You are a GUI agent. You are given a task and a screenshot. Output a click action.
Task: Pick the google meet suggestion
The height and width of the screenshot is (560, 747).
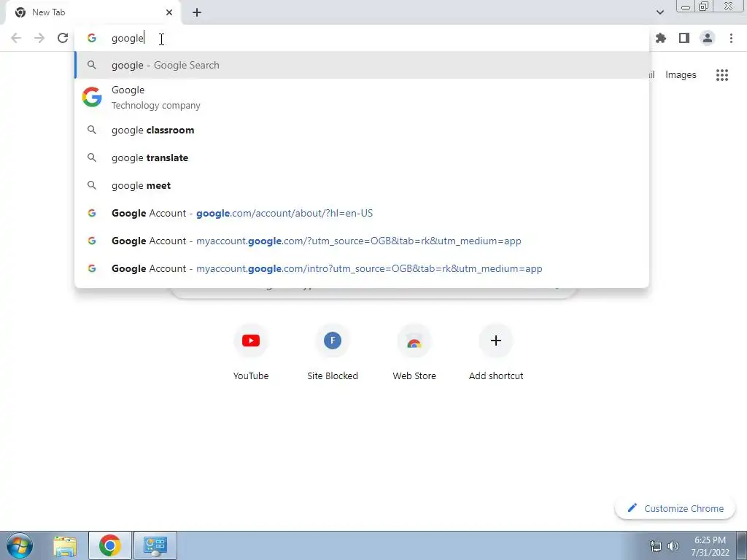(362, 185)
